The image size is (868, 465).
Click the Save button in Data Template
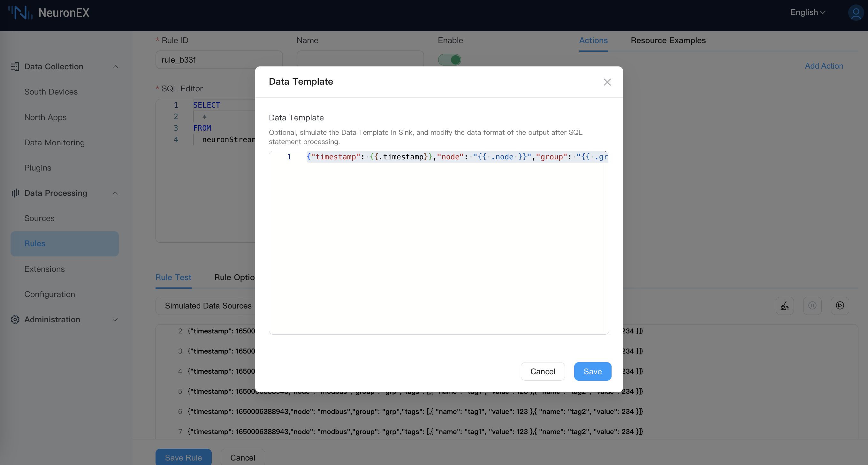[592, 371]
